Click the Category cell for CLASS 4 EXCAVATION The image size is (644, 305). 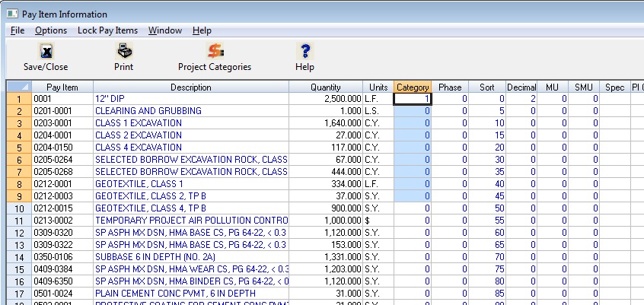[413, 148]
